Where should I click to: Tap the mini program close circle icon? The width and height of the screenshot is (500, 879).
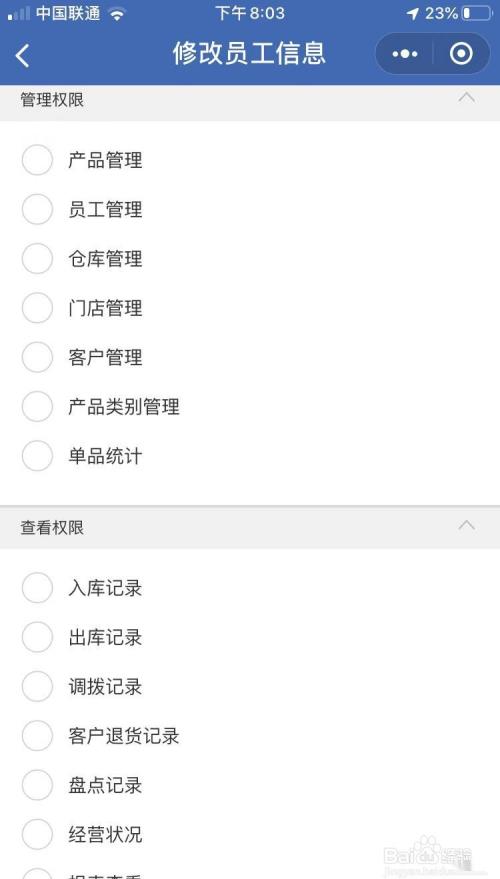coord(461,54)
